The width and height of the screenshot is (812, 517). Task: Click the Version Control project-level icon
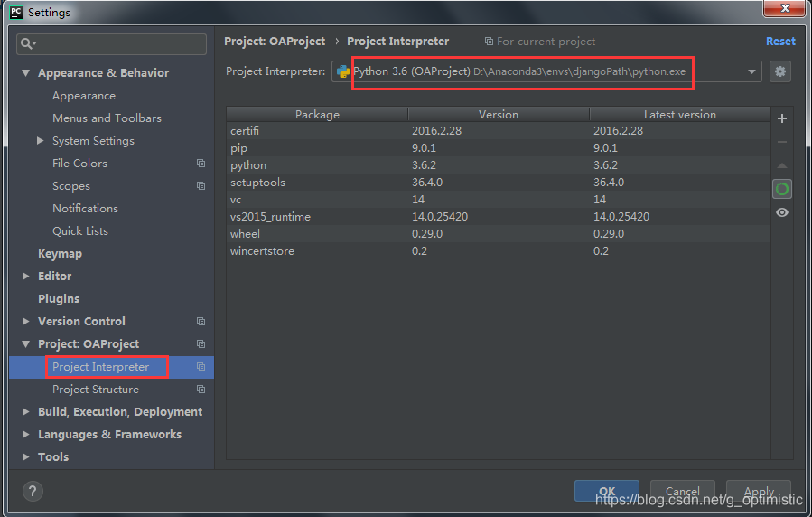201,321
